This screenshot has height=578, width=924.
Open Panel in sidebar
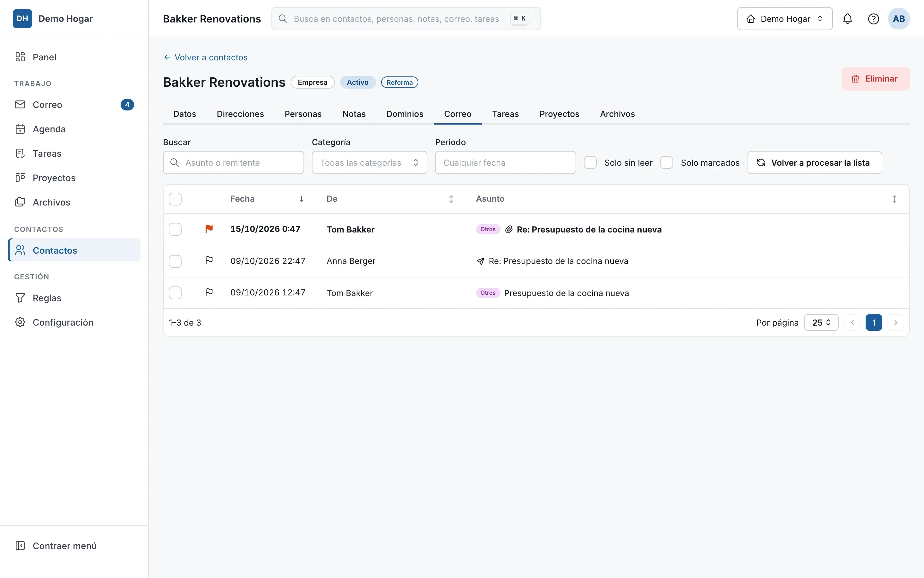coord(74,57)
